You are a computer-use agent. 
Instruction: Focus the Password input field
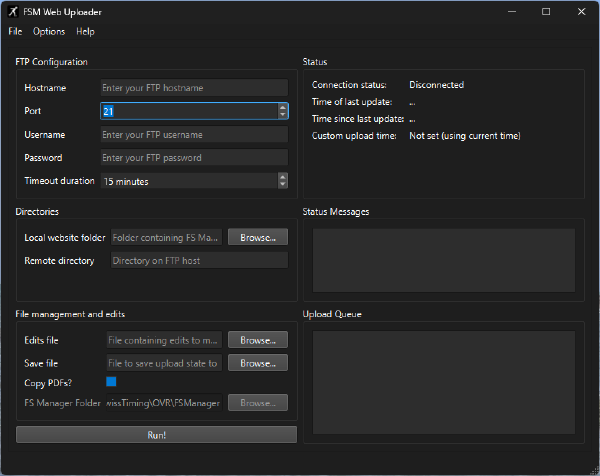pyautogui.click(x=193, y=158)
